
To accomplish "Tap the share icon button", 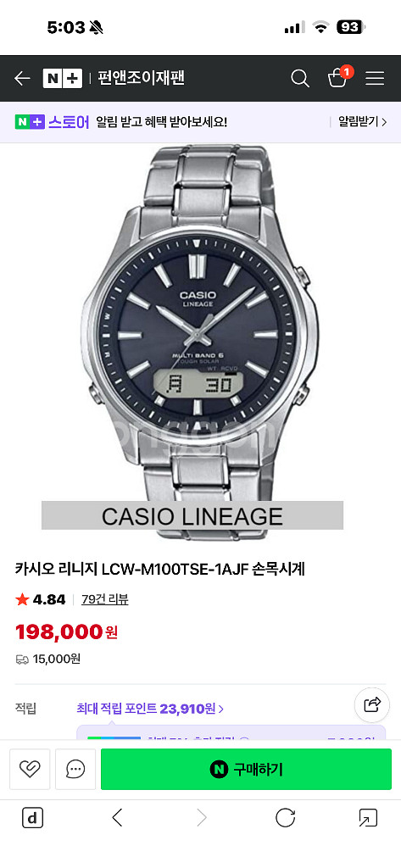I will pos(372,704).
